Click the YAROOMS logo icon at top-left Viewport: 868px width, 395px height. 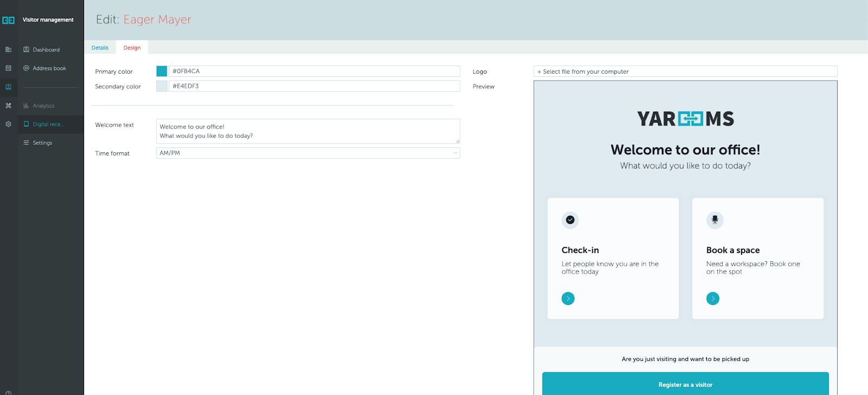point(9,20)
